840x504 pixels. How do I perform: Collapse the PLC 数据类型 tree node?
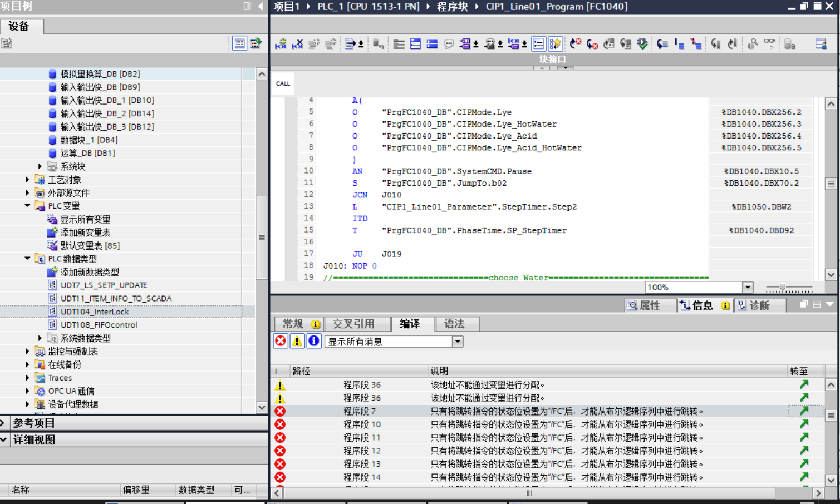[27, 259]
